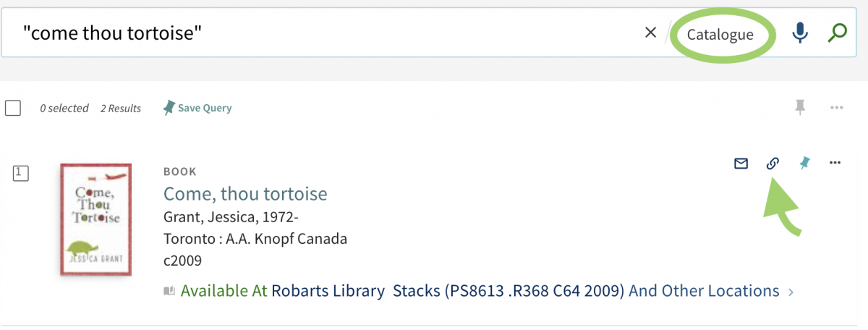Copy permalink using the chain link icon
The height and width of the screenshot is (330, 868).
[773, 164]
